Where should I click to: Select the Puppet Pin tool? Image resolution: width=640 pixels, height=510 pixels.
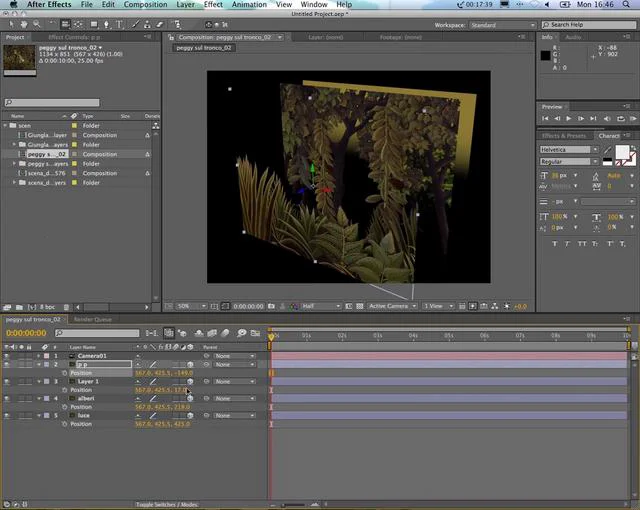[177, 24]
